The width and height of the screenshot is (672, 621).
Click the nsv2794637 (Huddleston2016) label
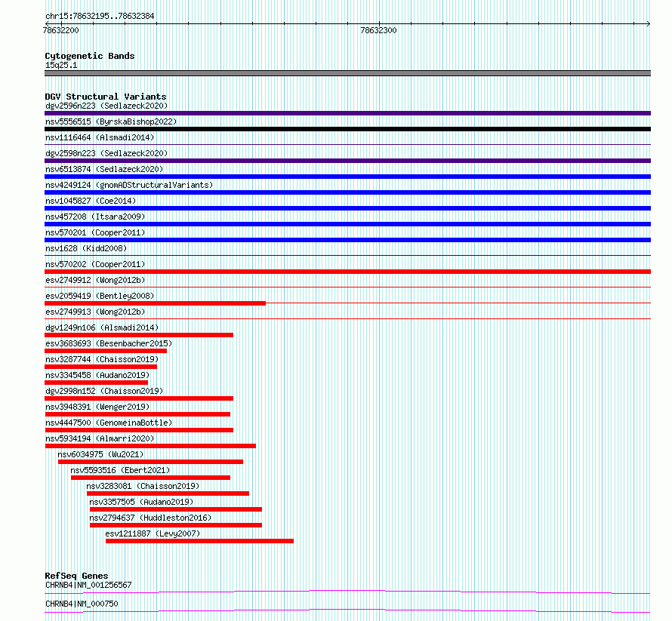click(150, 518)
